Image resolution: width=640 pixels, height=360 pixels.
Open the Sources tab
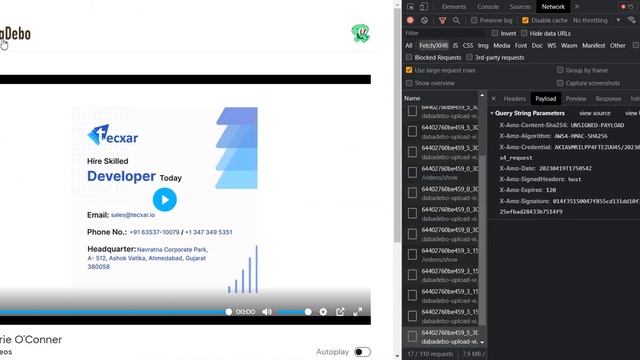pos(520,7)
